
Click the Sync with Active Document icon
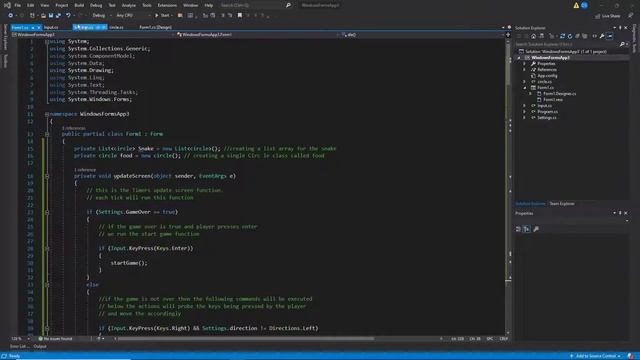point(562,36)
